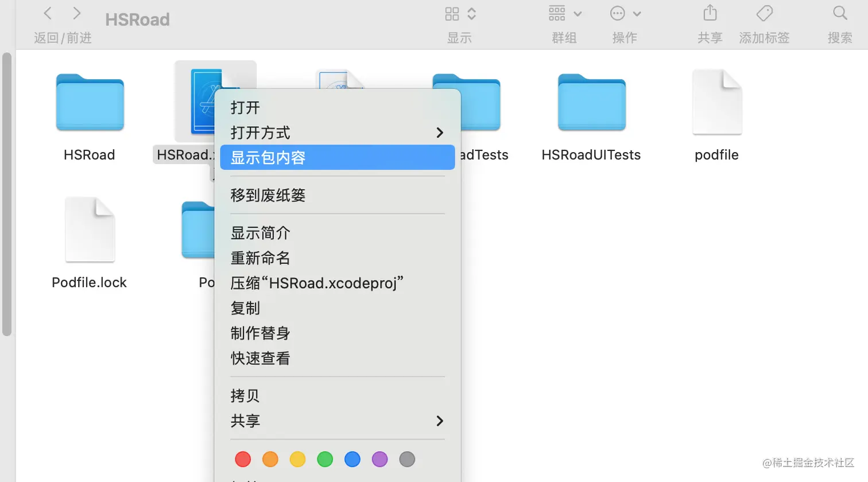Apply the gray tag color
Image resolution: width=868 pixels, height=482 pixels.
[407, 459]
